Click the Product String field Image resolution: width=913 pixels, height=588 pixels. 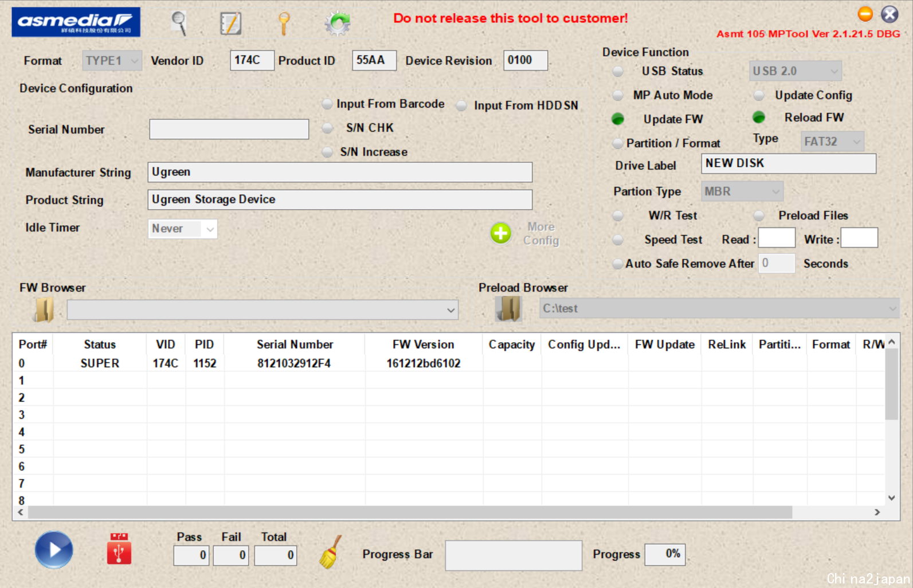coord(340,199)
